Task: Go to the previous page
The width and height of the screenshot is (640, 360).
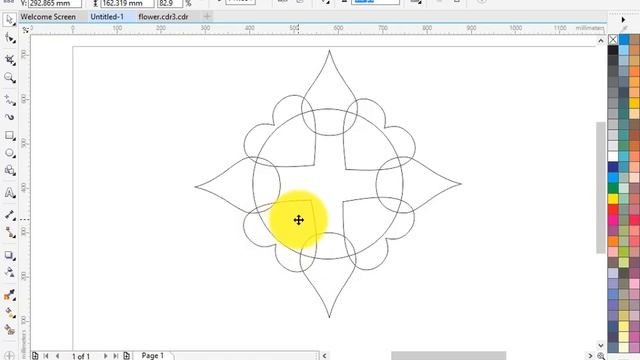Action: pyautogui.click(x=58, y=356)
